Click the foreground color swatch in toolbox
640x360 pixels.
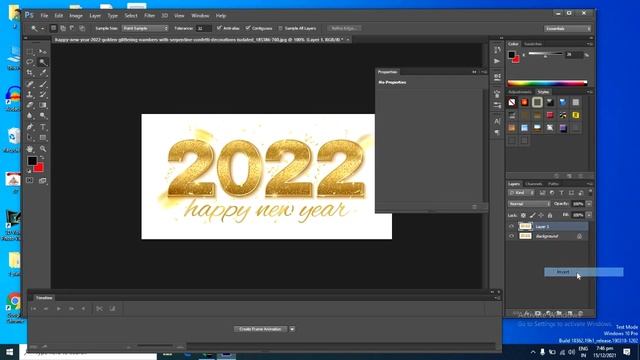[32, 161]
